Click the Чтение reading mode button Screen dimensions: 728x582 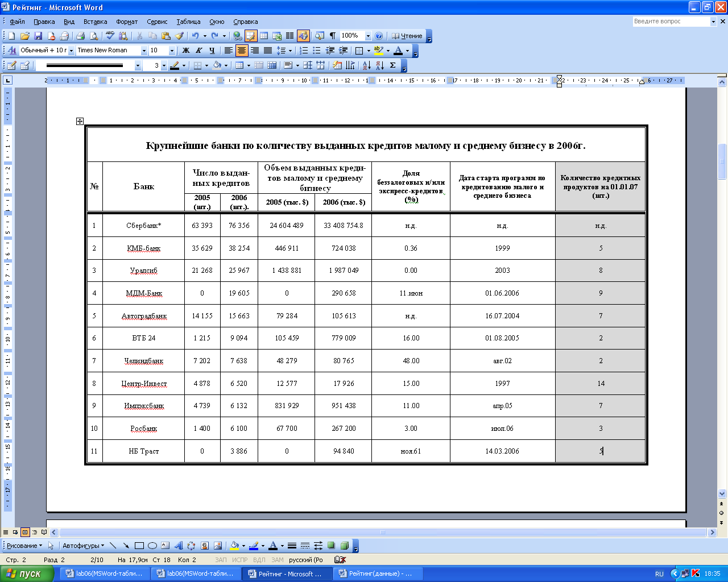[x=407, y=36]
